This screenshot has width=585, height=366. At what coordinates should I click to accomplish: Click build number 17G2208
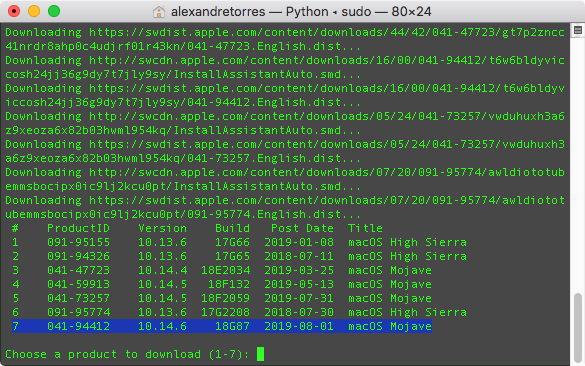225,312
